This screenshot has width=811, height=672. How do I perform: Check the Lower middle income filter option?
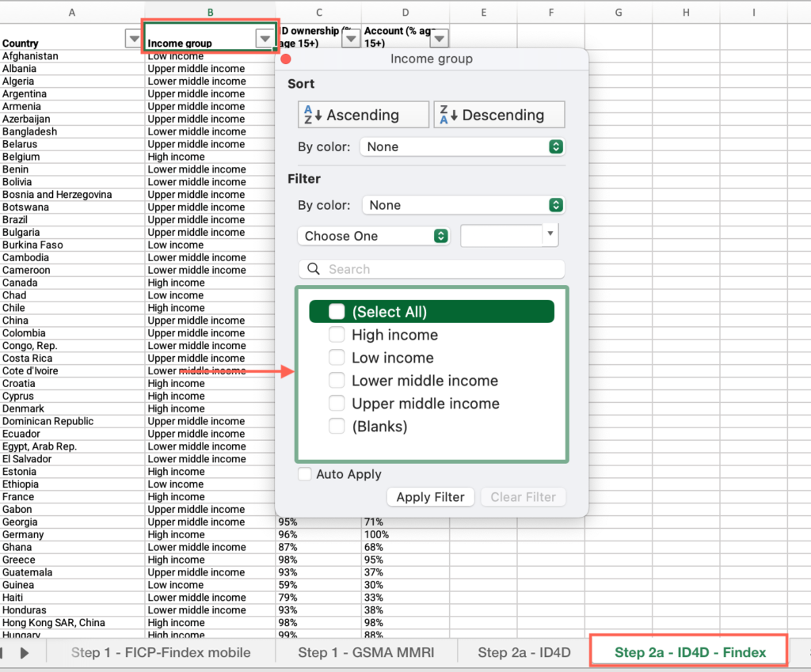[x=337, y=381]
